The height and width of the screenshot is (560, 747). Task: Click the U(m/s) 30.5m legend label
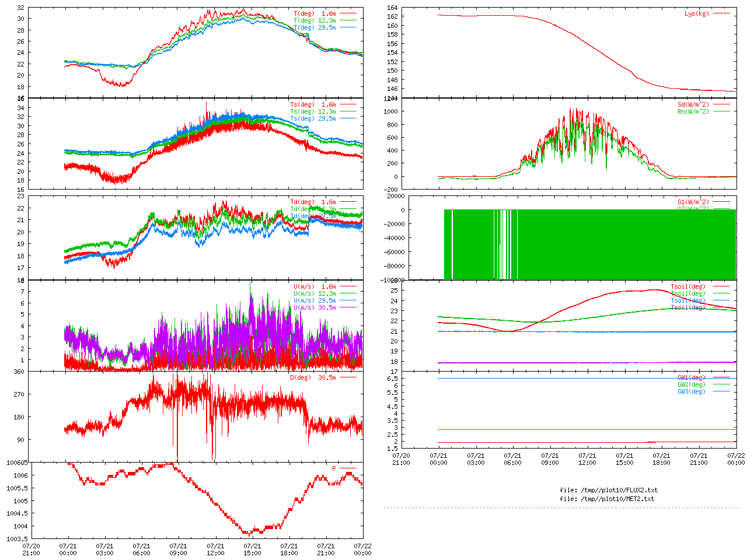coord(315,307)
